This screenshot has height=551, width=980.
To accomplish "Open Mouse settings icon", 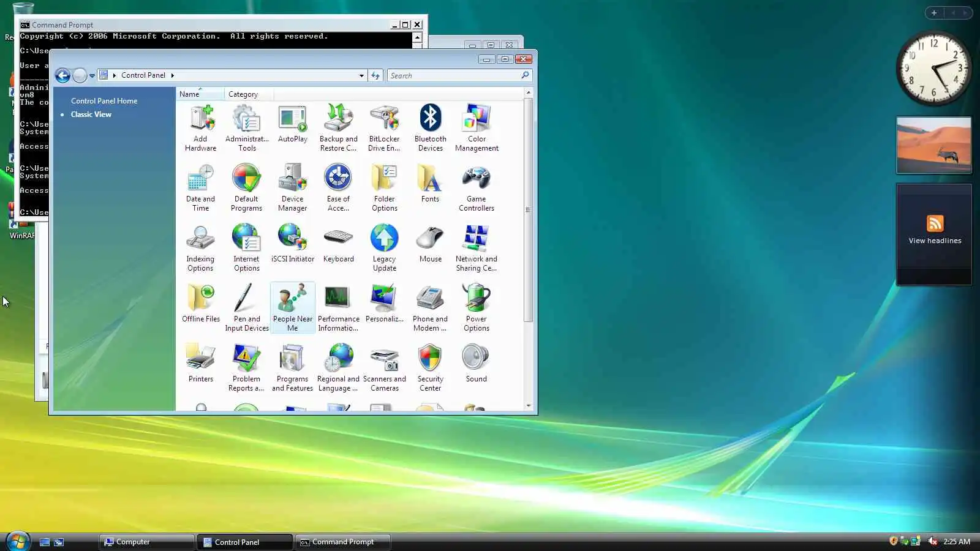I will 430,244.
